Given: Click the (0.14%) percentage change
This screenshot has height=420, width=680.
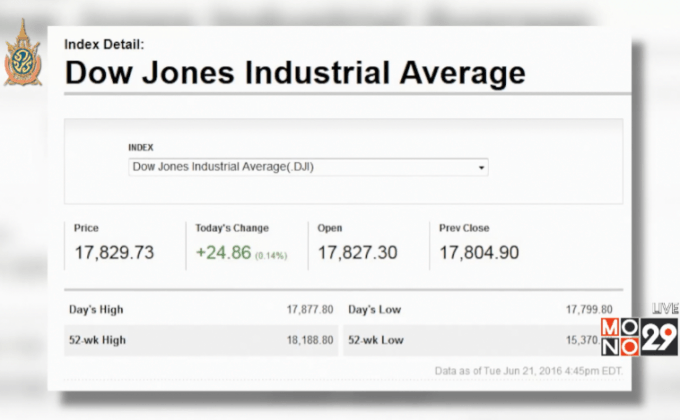Looking at the screenshot, I should (x=270, y=255).
